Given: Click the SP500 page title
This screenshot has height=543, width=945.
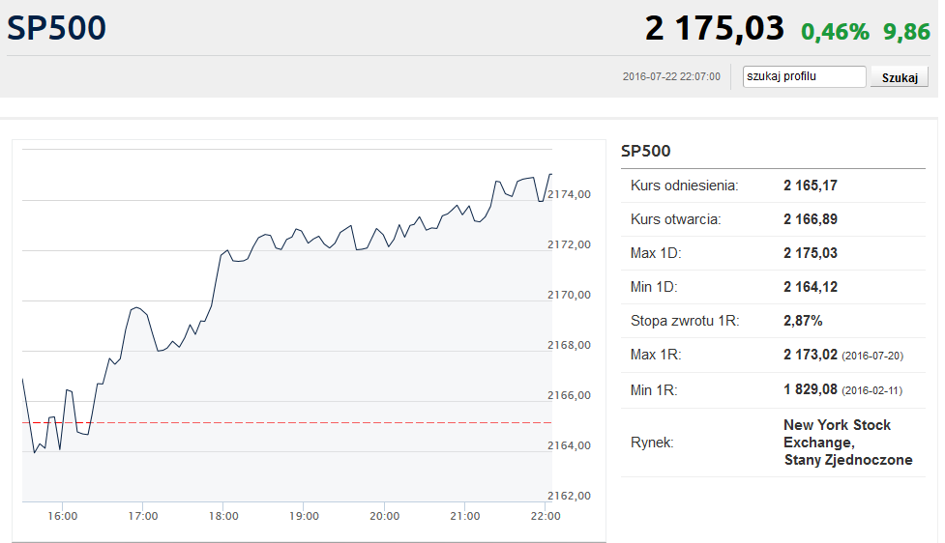Looking at the screenshot, I should tap(57, 28).
